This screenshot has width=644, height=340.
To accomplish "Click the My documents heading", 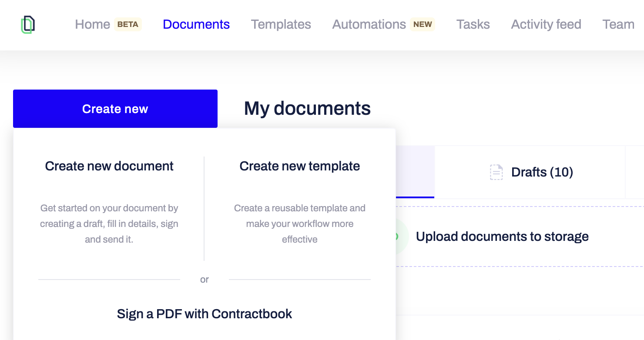I will click(x=307, y=108).
